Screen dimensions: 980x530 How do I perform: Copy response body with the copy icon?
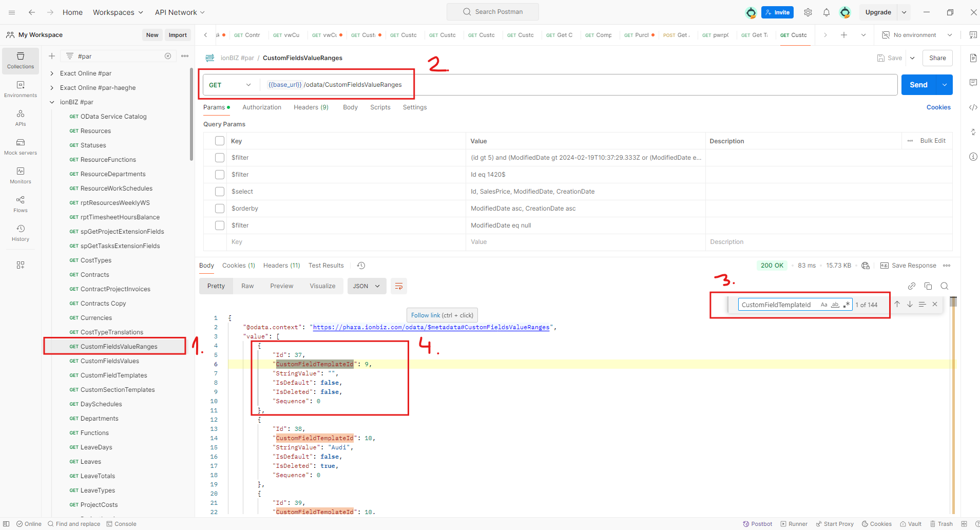click(x=928, y=286)
